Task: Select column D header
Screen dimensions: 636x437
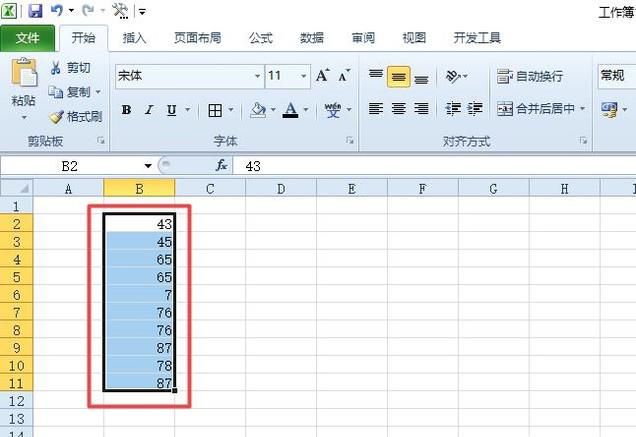Action: [x=281, y=189]
